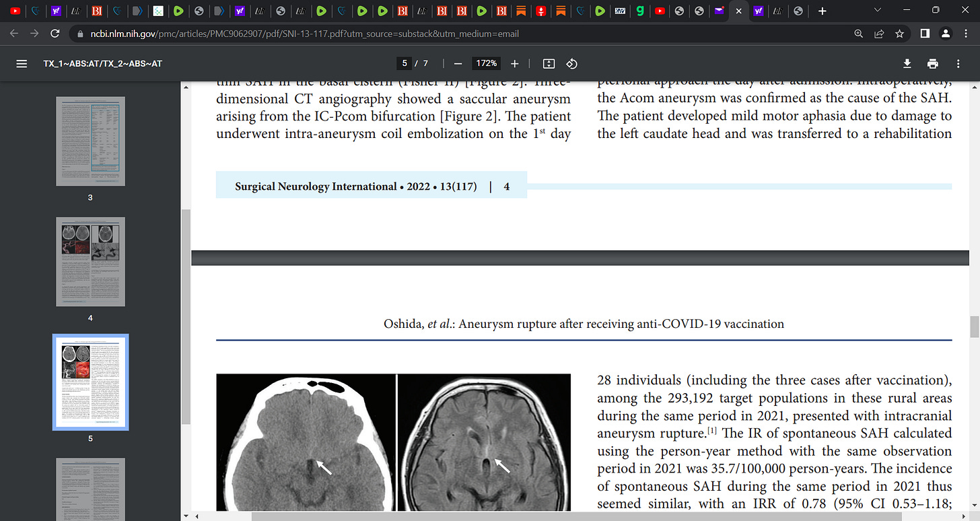980x521 pixels.
Task: Click the total page count 7
Action: tap(425, 63)
